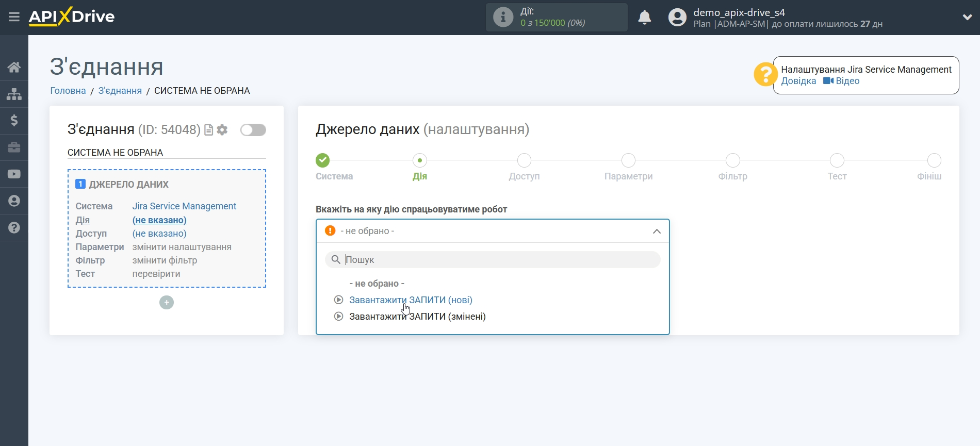The height and width of the screenshot is (446, 980).
Task: Click the Доступ step marker
Action: (x=524, y=160)
